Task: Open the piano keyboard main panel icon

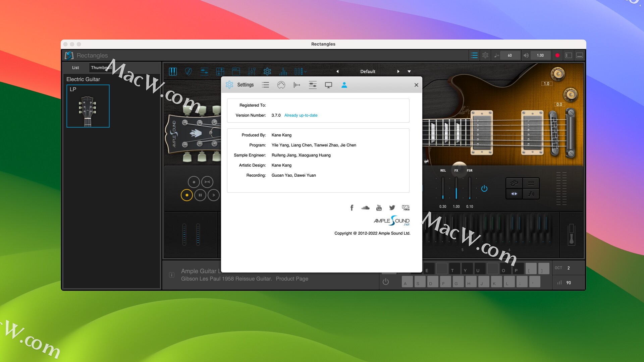Action: pyautogui.click(x=173, y=71)
